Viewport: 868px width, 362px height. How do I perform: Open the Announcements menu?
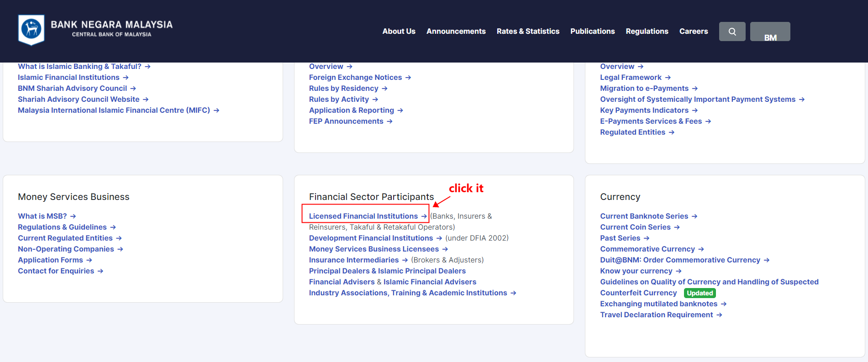pyautogui.click(x=456, y=31)
